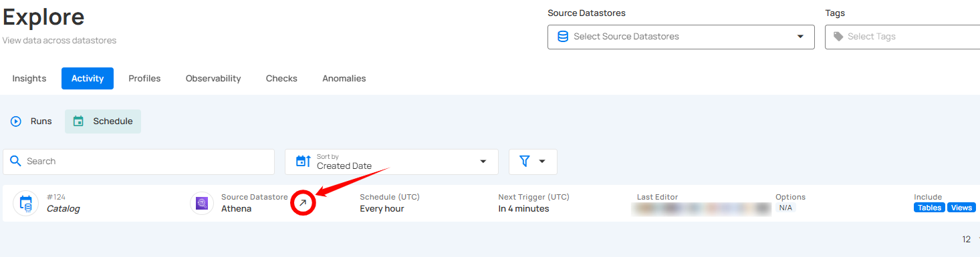This screenshot has width=980, height=257.
Task: Click the Select Tags field
Action: pyautogui.click(x=902, y=37)
